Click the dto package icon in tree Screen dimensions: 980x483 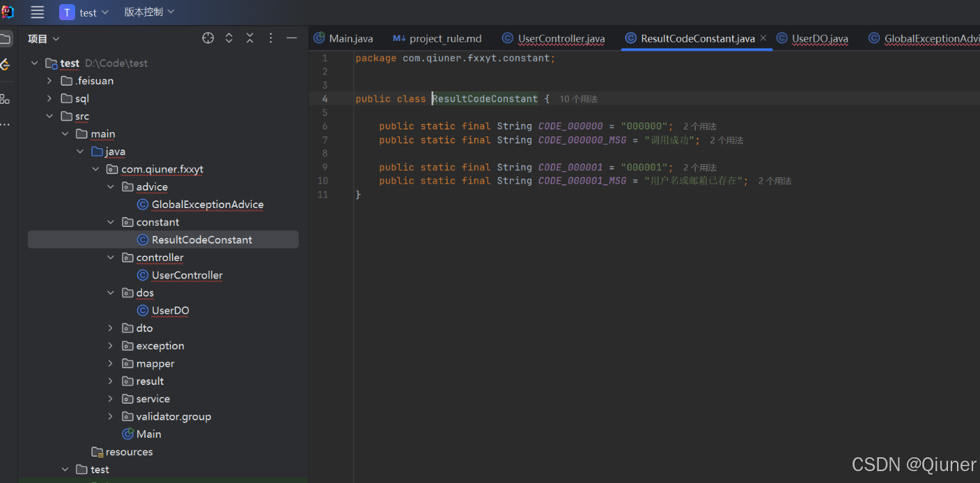(127, 328)
